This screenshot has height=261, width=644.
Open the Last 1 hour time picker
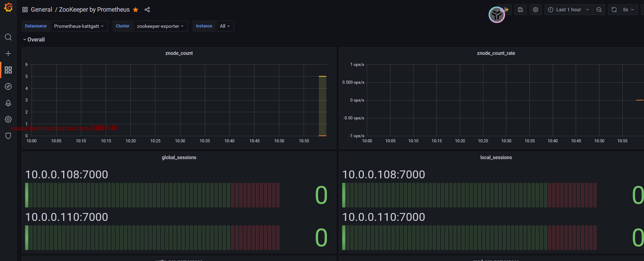pyautogui.click(x=569, y=10)
